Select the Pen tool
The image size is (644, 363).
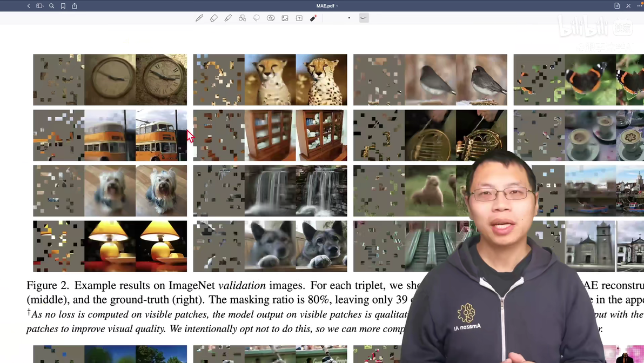pyautogui.click(x=199, y=18)
